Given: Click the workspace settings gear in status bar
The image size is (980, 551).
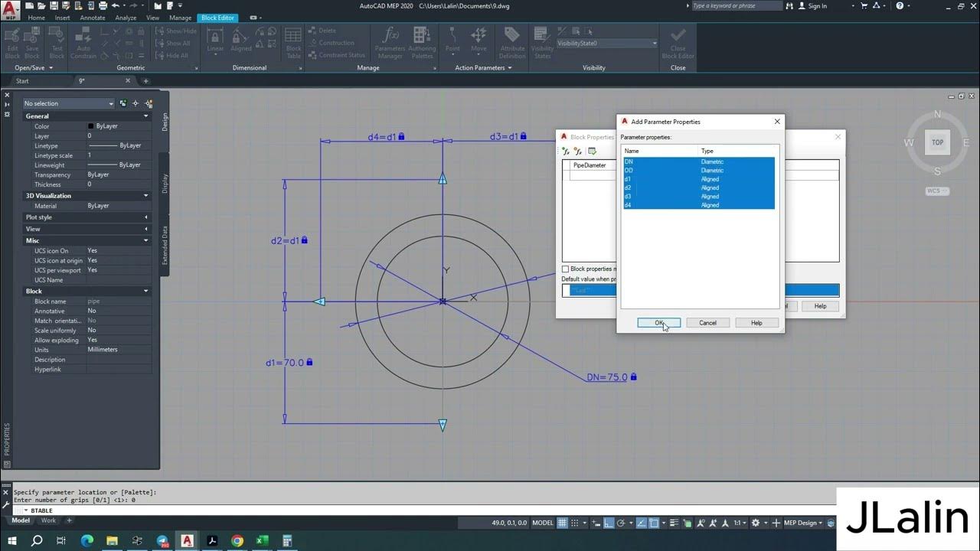Looking at the screenshot, I should pyautogui.click(x=756, y=523).
